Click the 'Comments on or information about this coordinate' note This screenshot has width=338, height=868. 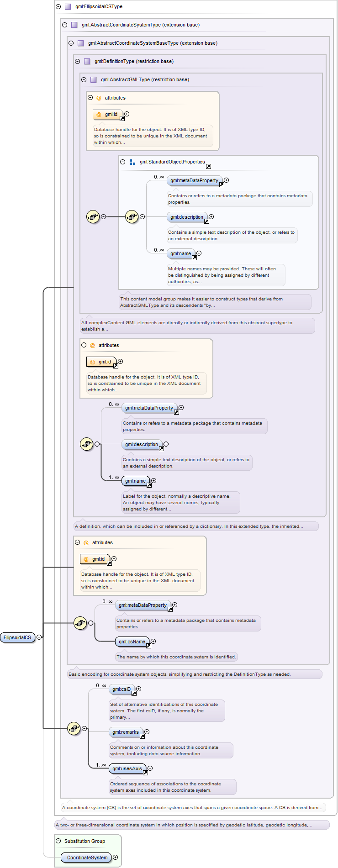point(171,751)
